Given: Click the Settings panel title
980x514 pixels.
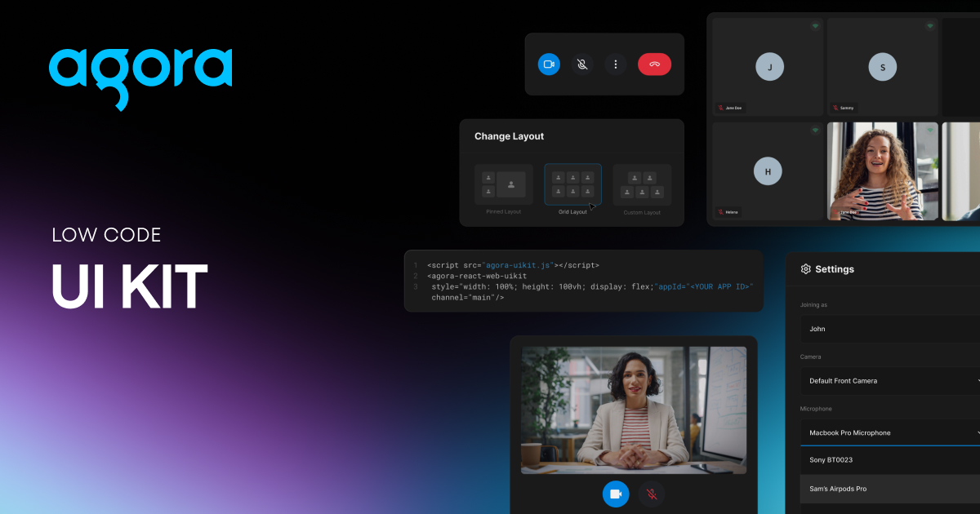Looking at the screenshot, I should coord(835,269).
